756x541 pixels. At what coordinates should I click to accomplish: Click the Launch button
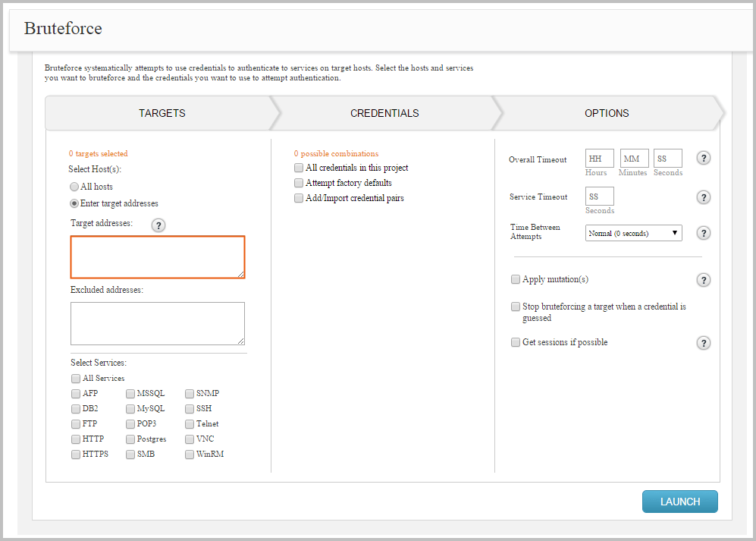click(679, 502)
